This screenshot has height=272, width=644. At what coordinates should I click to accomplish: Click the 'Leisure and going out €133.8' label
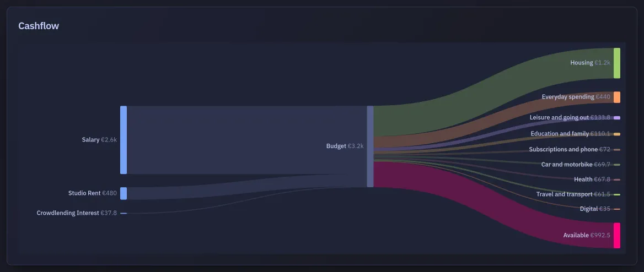tap(570, 118)
